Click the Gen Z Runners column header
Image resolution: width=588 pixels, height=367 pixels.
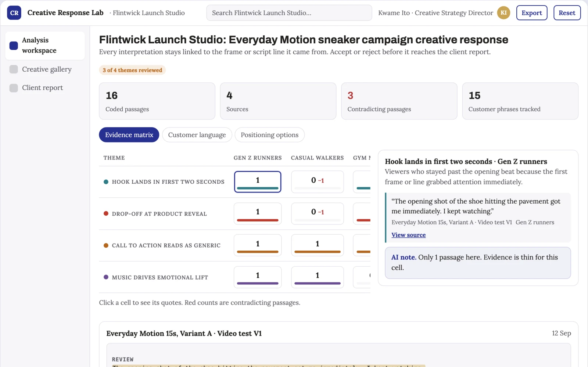click(x=258, y=158)
